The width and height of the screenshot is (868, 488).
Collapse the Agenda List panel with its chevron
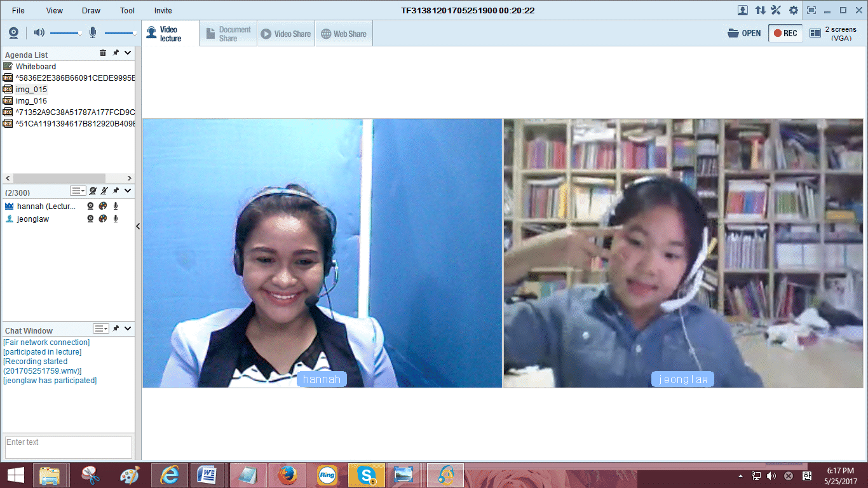pyautogui.click(x=128, y=53)
